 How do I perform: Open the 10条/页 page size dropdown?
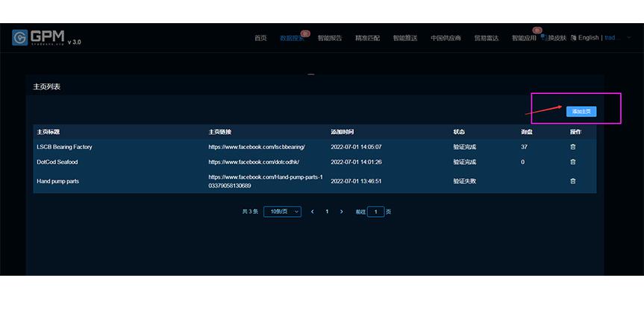point(282,212)
